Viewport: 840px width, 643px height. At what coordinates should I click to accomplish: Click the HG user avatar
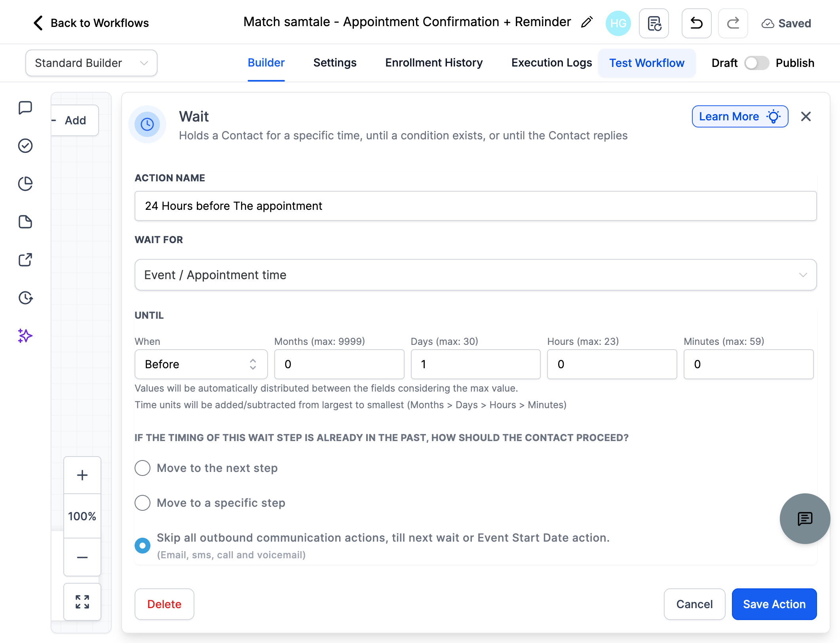click(x=618, y=23)
